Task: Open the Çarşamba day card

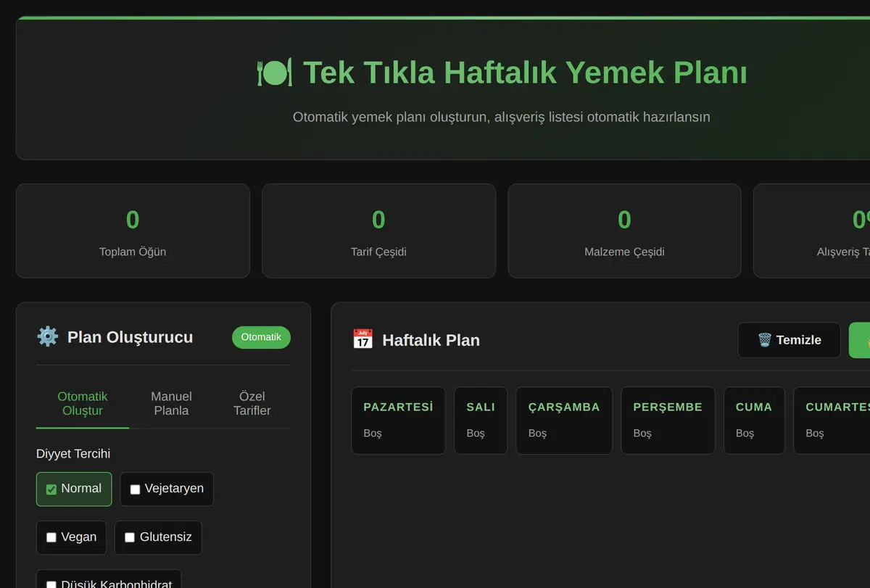Action: pyautogui.click(x=564, y=421)
